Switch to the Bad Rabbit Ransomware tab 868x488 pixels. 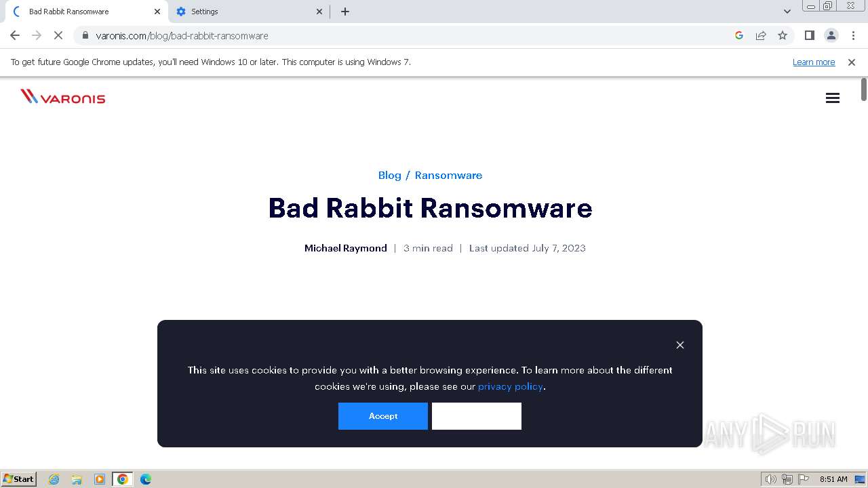pyautogui.click(x=85, y=12)
